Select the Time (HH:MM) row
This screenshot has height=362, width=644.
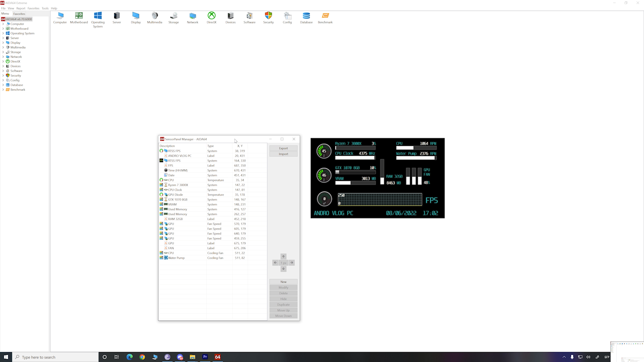213,170
